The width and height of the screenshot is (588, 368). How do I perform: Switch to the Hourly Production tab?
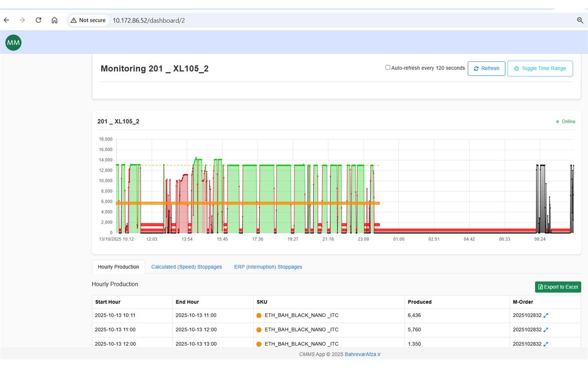[118, 267]
